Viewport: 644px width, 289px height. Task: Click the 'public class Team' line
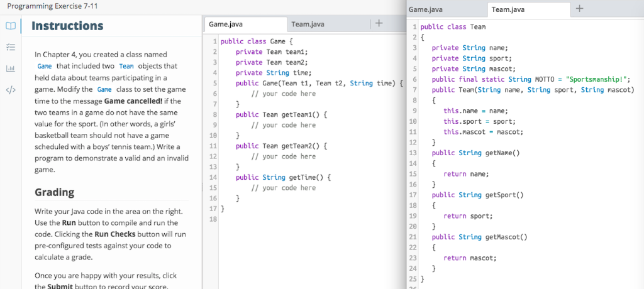point(453,27)
